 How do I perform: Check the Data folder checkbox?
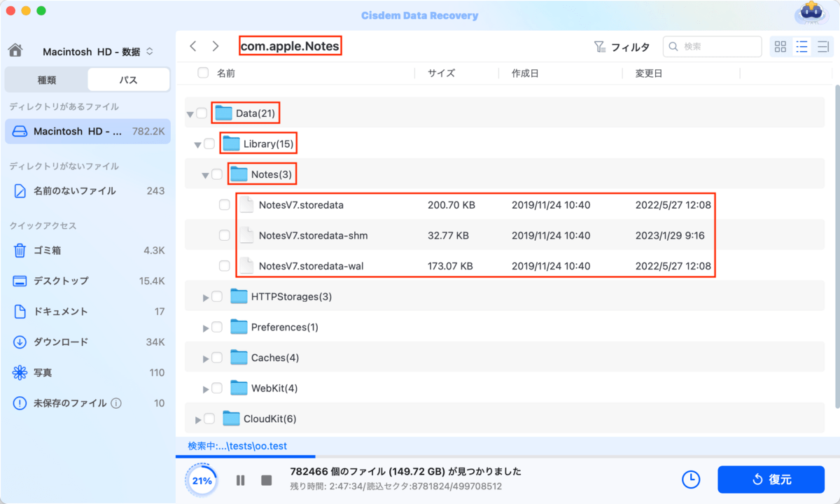pos(202,113)
